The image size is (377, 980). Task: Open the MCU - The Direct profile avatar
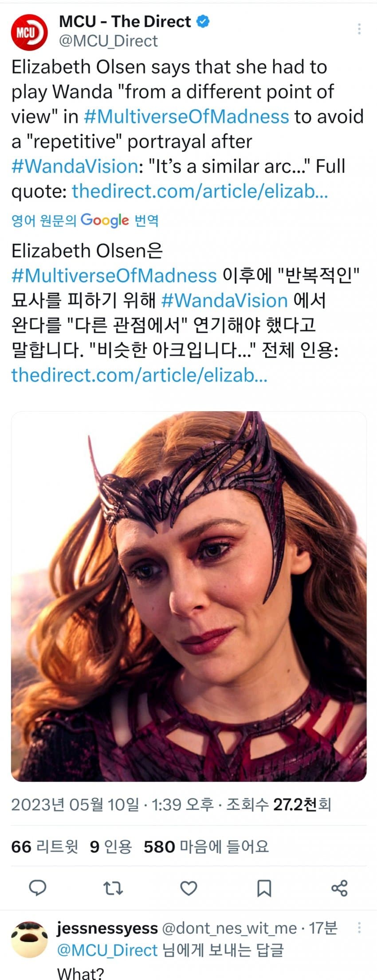click(x=29, y=32)
